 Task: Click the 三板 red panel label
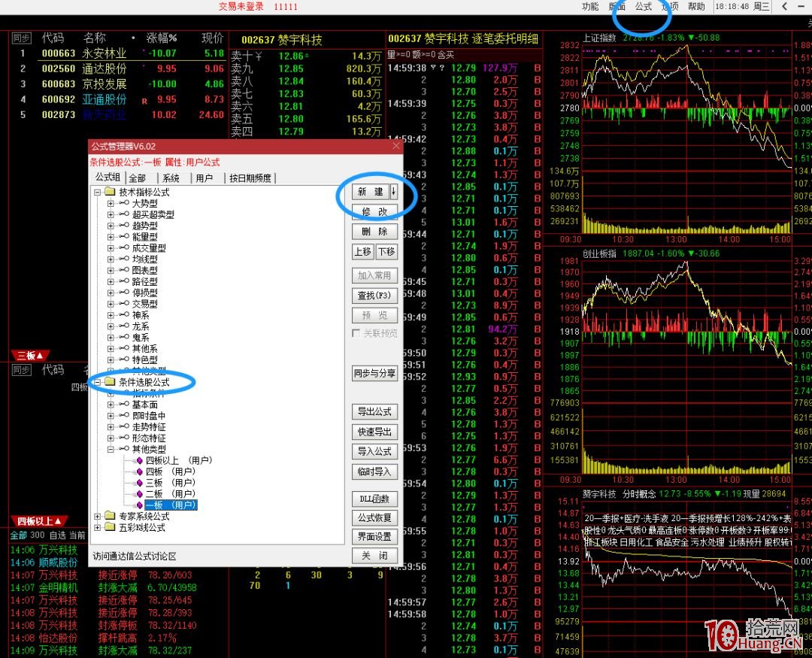(x=29, y=355)
